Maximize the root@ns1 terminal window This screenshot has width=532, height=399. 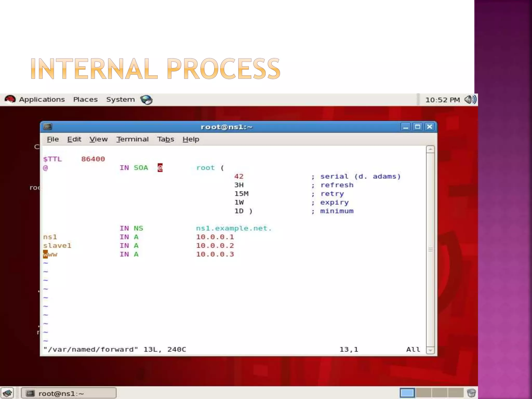click(417, 127)
